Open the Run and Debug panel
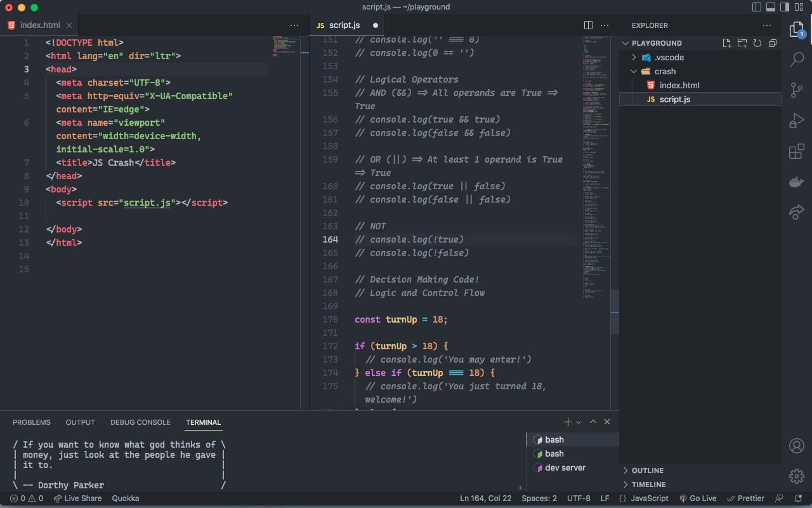 tap(796, 120)
